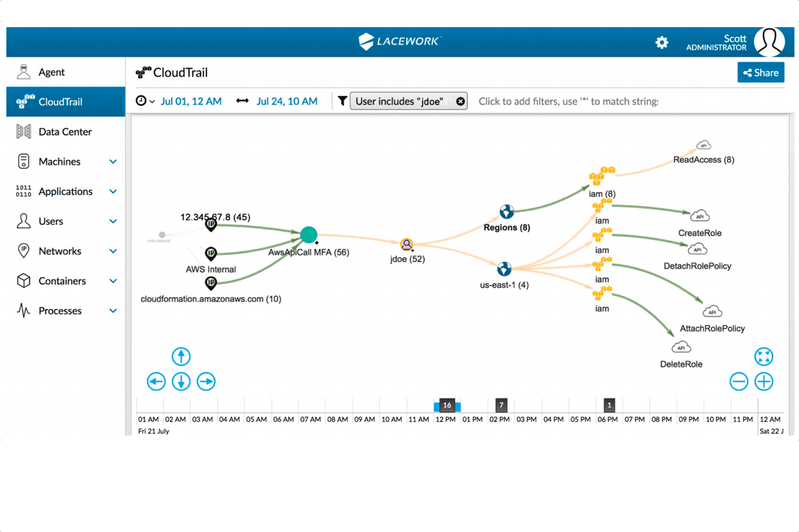Screen dimensions: 799x532
Task: Select the CreateRole API cloud node
Action: [700, 216]
